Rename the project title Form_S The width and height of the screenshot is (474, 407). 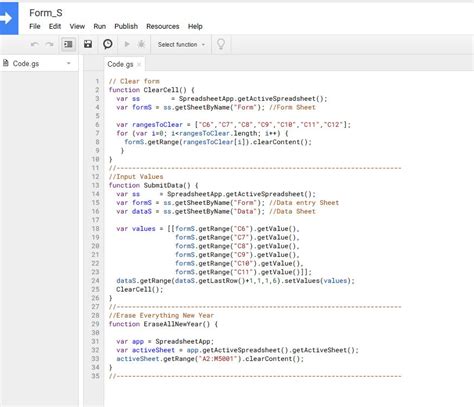click(x=46, y=13)
